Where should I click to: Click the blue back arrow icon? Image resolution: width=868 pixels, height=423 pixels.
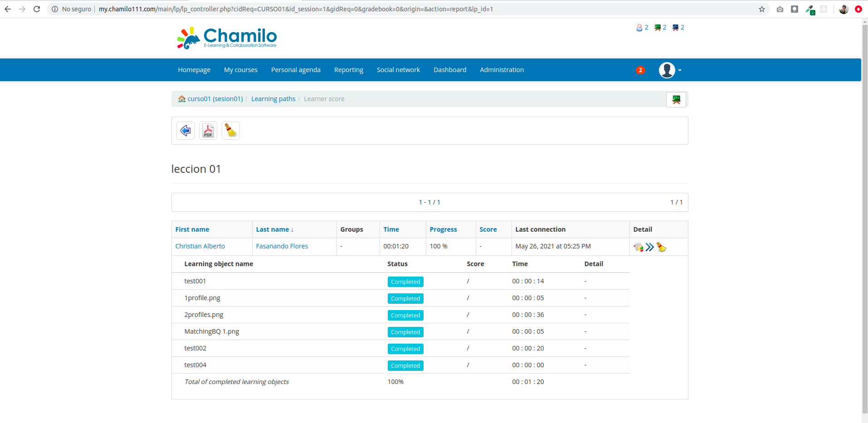[185, 130]
